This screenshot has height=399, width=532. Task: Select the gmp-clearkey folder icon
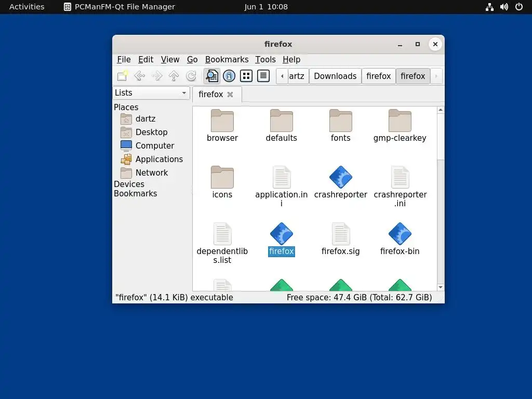[x=400, y=121]
